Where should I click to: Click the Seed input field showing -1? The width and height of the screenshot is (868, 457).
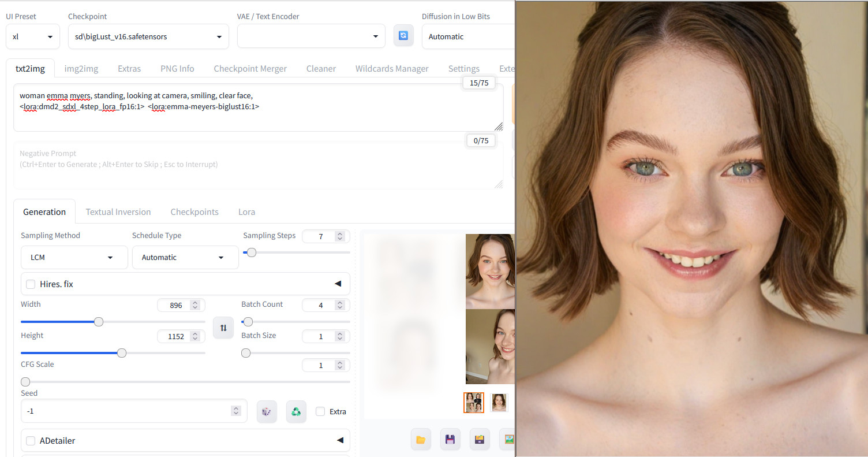click(134, 411)
